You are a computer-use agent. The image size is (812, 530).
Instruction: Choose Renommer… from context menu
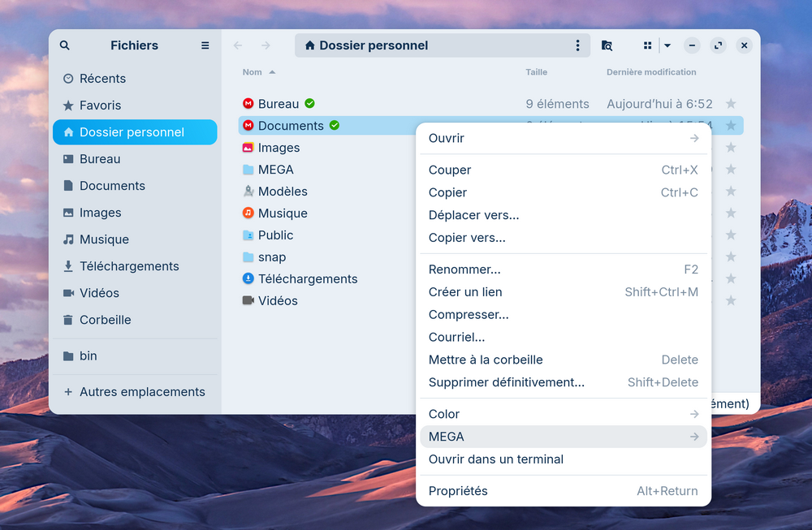(x=464, y=269)
